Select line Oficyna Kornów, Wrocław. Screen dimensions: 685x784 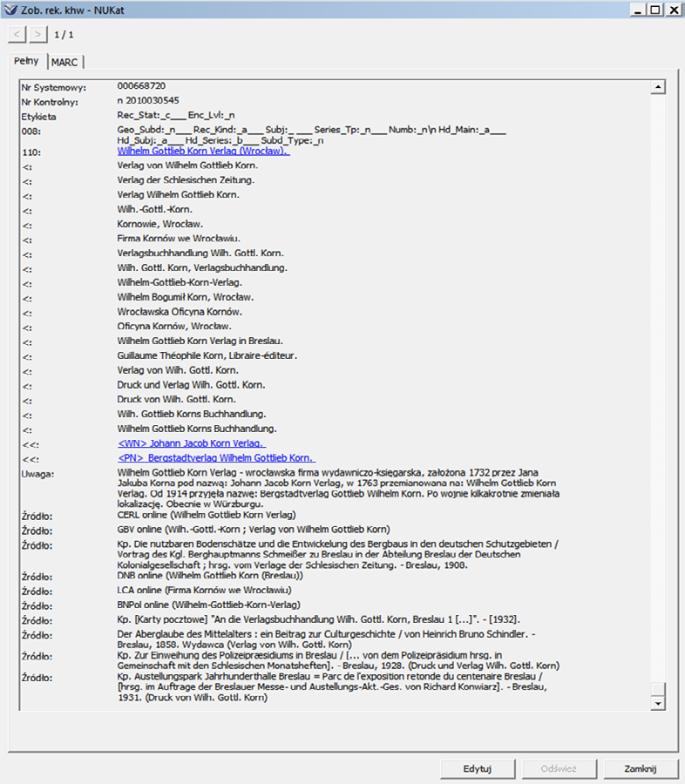tap(174, 326)
